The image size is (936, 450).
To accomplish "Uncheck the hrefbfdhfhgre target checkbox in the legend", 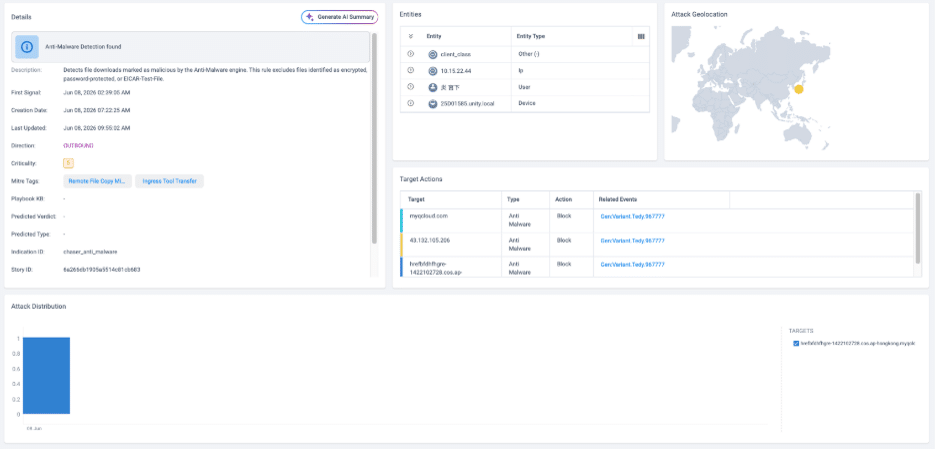I will click(x=796, y=344).
